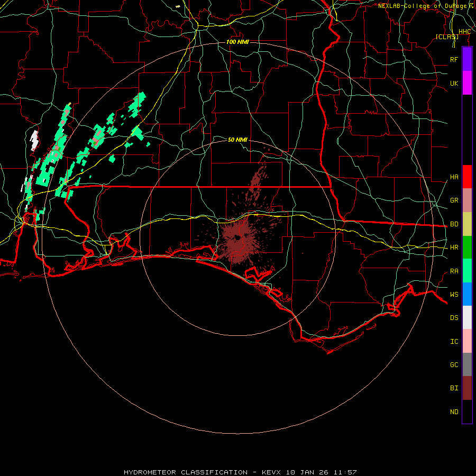Click the pink-brown GR legend swatch

pyautogui.click(x=467, y=200)
